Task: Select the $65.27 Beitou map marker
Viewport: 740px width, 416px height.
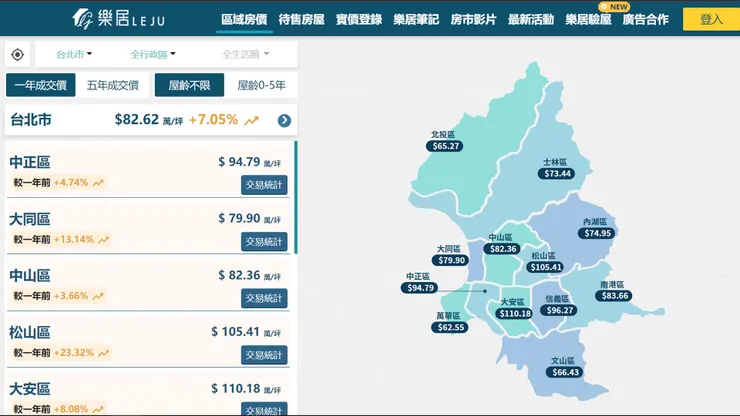Action: pos(445,146)
